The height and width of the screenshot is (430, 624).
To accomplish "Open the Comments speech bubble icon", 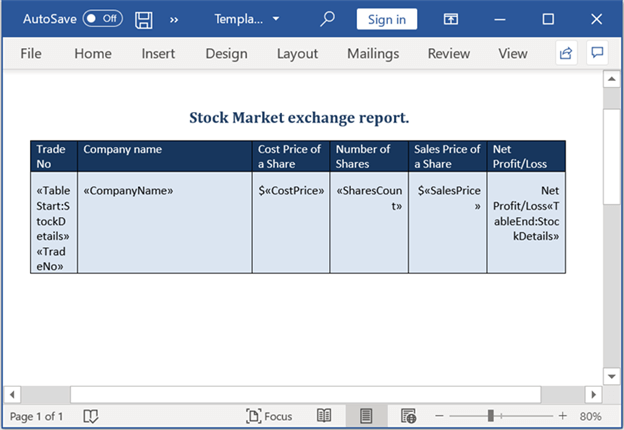I will pyautogui.click(x=597, y=54).
